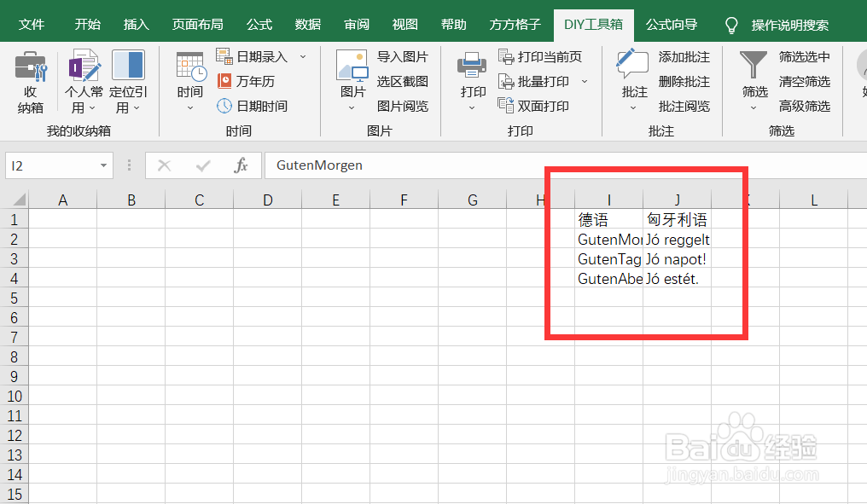This screenshot has height=504, width=867.
Task: Switch to the 插入 tab
Action: [136, 25]
